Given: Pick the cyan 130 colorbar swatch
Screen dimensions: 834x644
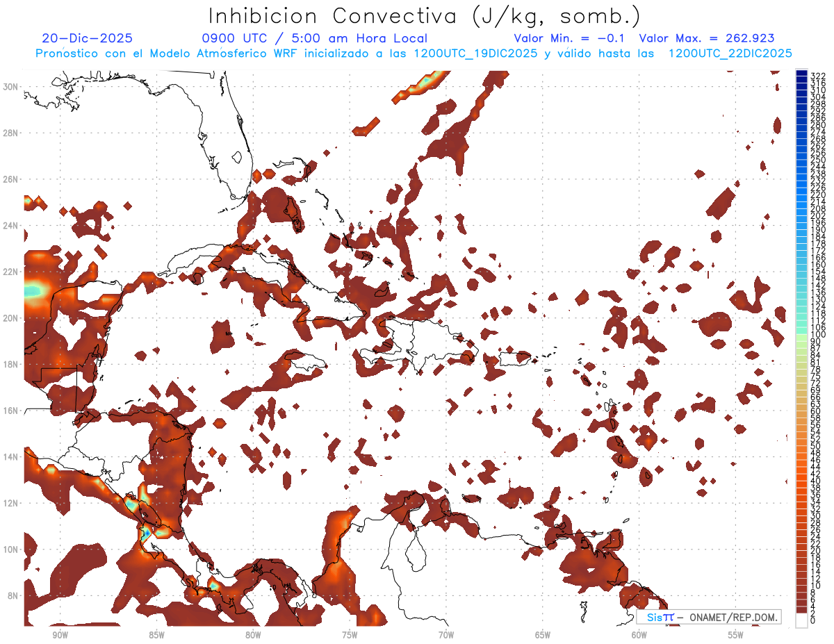Looking at the screenshot, I should point(801,299).
